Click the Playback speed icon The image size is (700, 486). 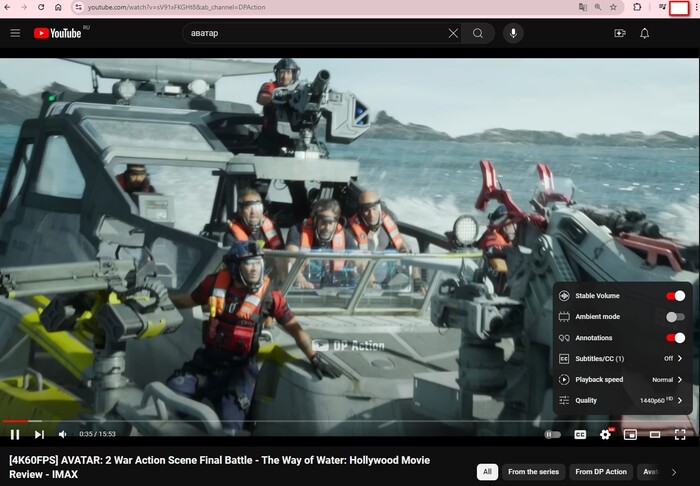tap(564, 379)
